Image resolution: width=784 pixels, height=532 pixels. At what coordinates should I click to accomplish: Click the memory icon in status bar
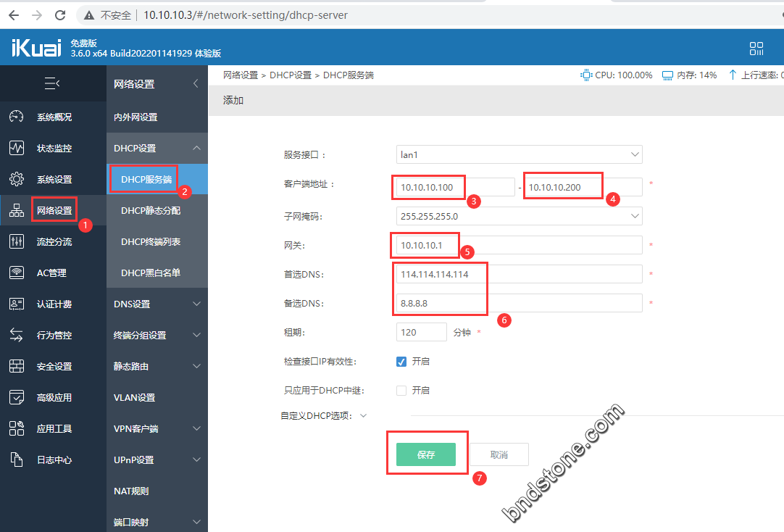pos(667,75)
